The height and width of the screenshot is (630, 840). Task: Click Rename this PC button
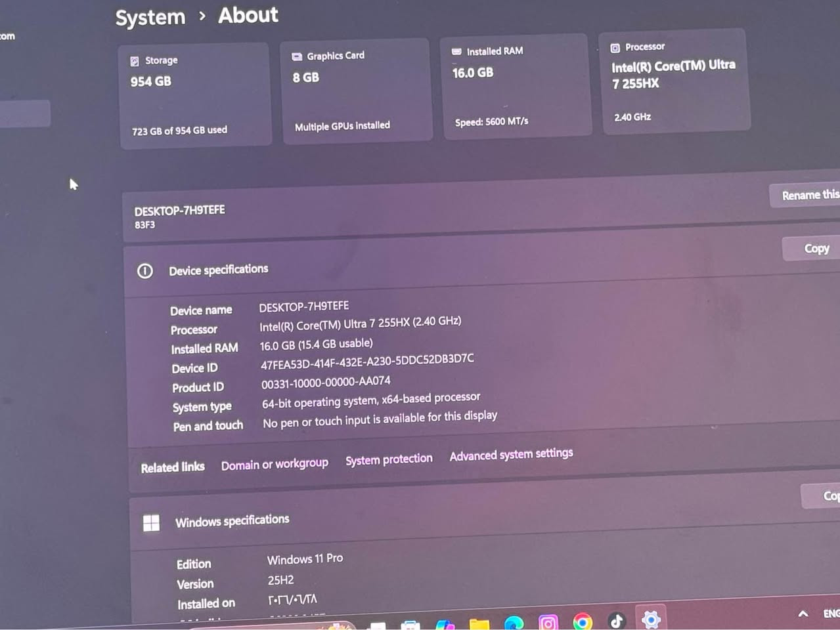[x=805, y=195]
